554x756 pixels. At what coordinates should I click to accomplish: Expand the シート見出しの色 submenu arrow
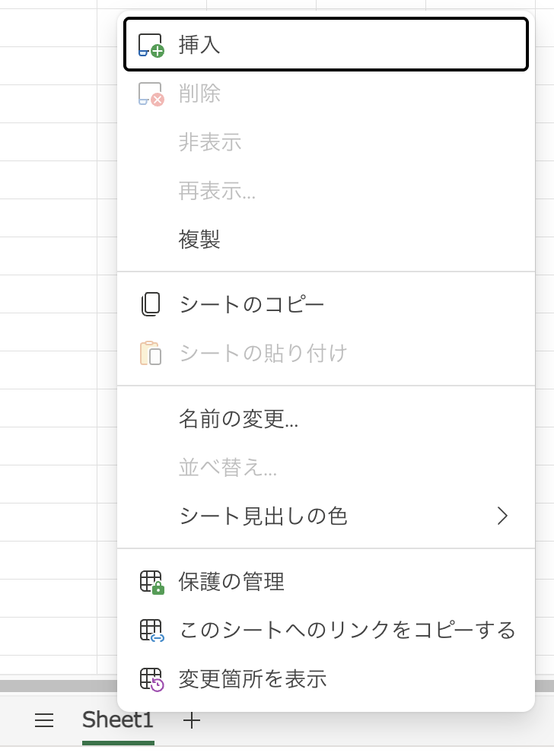coord(502,516)
